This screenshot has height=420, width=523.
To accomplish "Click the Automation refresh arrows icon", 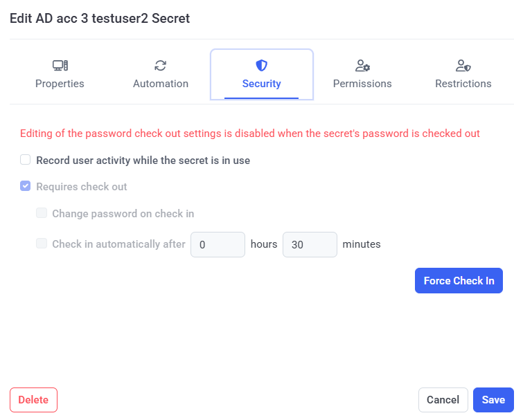I will point(161,66).
